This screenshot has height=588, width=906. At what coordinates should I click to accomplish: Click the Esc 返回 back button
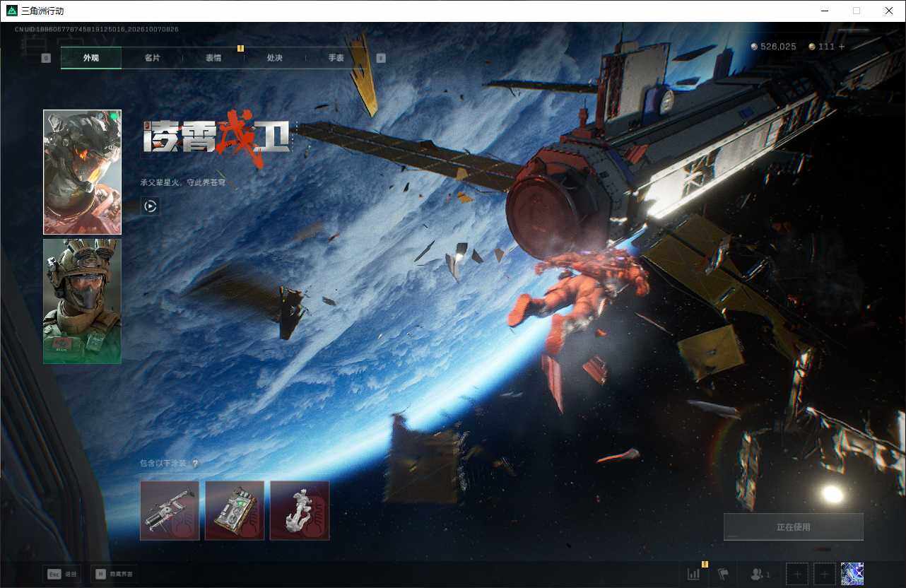[61, 574]
